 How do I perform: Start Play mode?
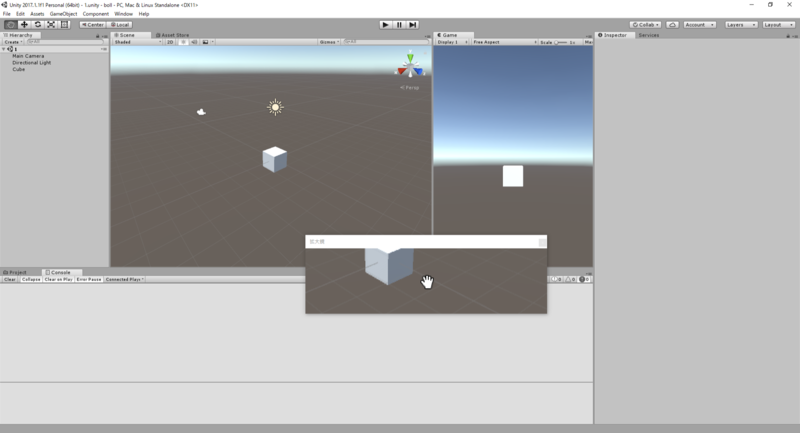[386, 24]
